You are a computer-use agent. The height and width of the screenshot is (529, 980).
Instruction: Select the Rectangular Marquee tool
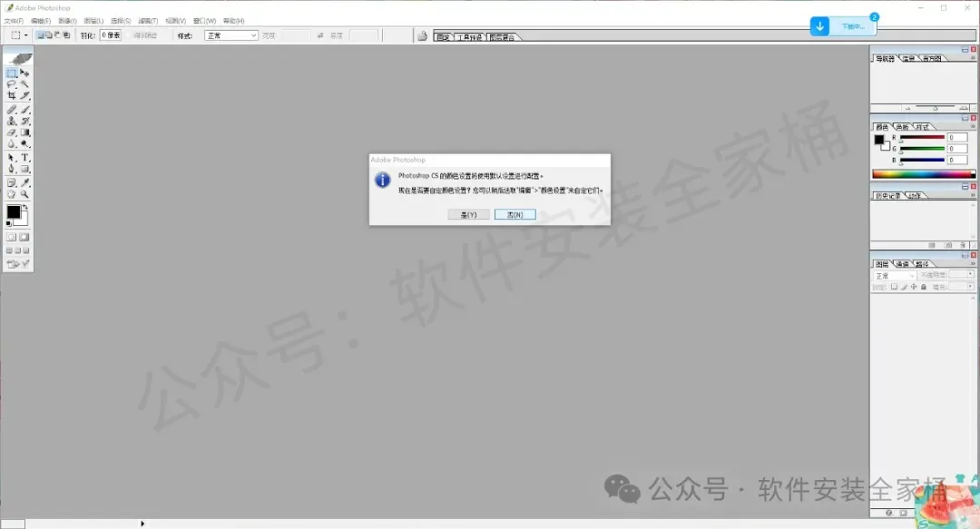point(11,73)
